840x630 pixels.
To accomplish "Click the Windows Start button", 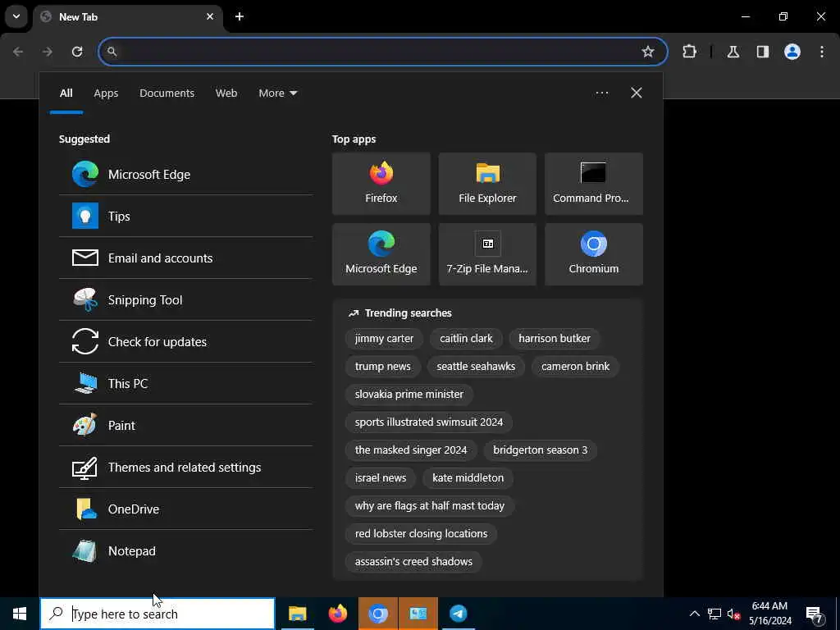I will pos(20,614).
